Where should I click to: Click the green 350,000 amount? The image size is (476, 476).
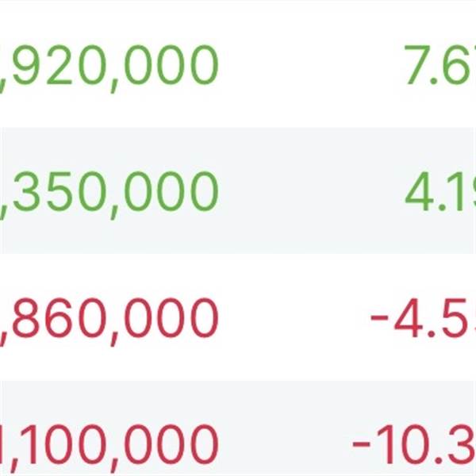(109, 194)
